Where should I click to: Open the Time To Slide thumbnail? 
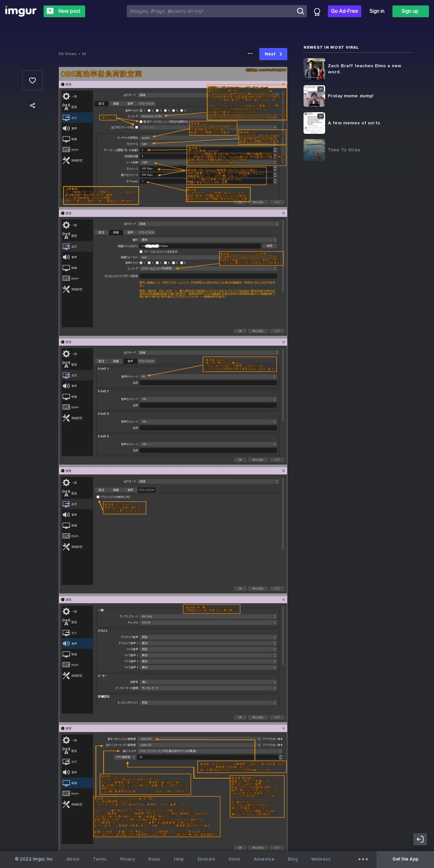click(x=314, y=150)
